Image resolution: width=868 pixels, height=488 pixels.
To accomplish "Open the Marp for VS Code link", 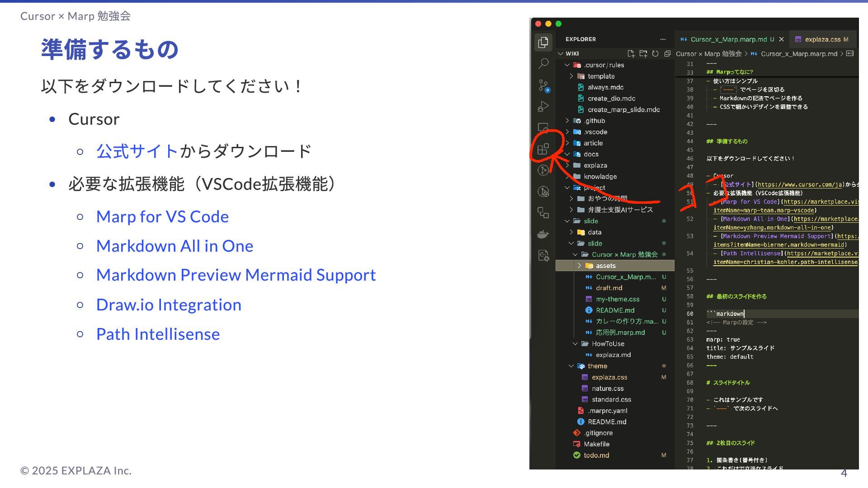I will (x=162, y=216).
